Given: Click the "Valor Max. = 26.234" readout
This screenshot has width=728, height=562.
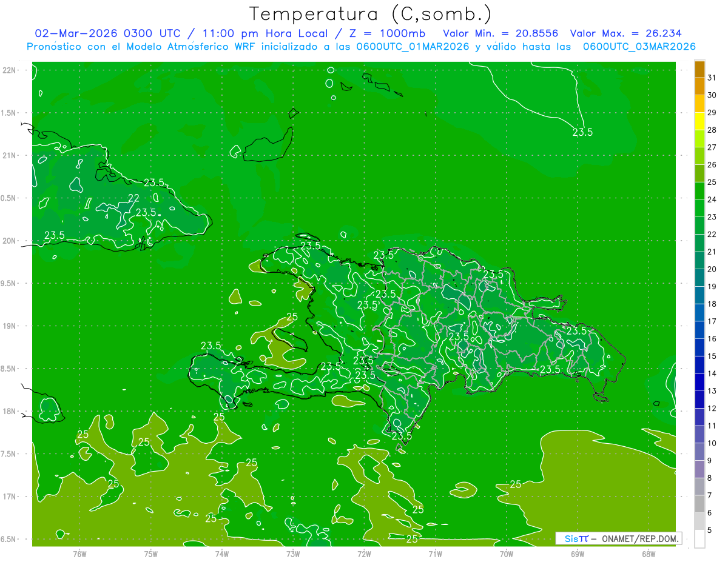Looking at the screenshot, I should pos(625,33).
